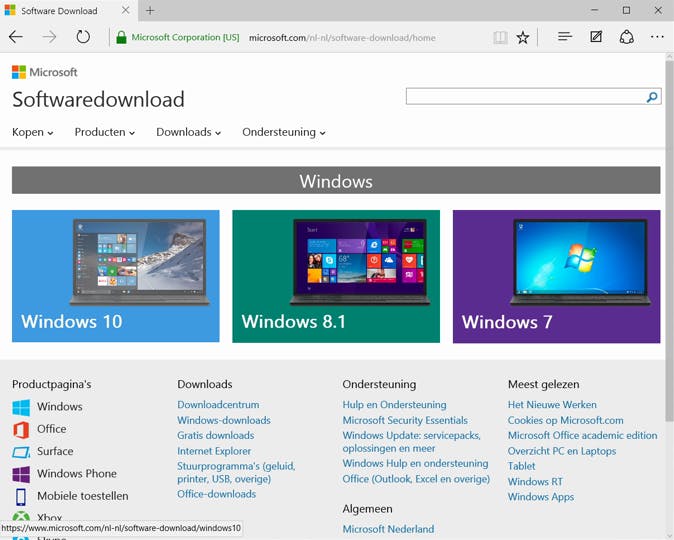Viewport: 674px width, 540px height.
Task: Click the Mobiele toestellen text
Action: [x=83, y=496]
